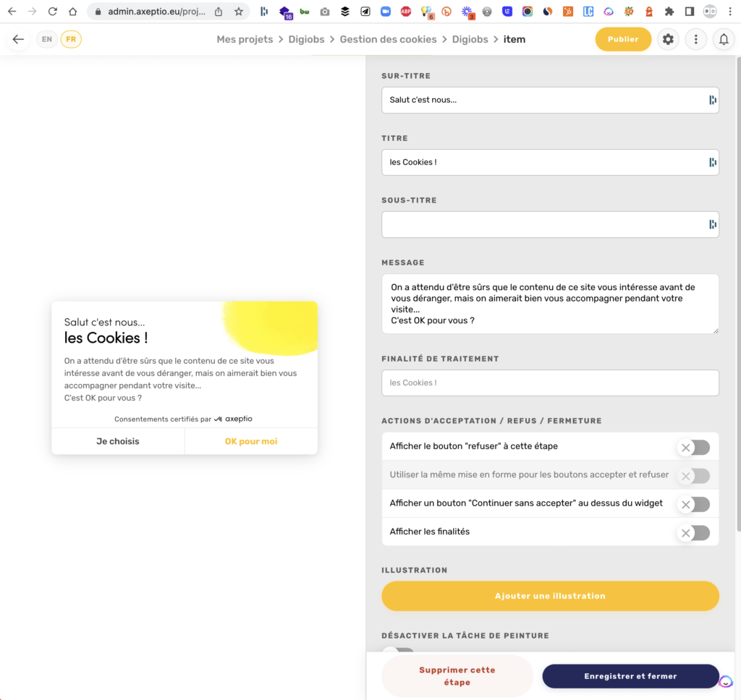Click the back arrow in the app header

click(18, 39)
